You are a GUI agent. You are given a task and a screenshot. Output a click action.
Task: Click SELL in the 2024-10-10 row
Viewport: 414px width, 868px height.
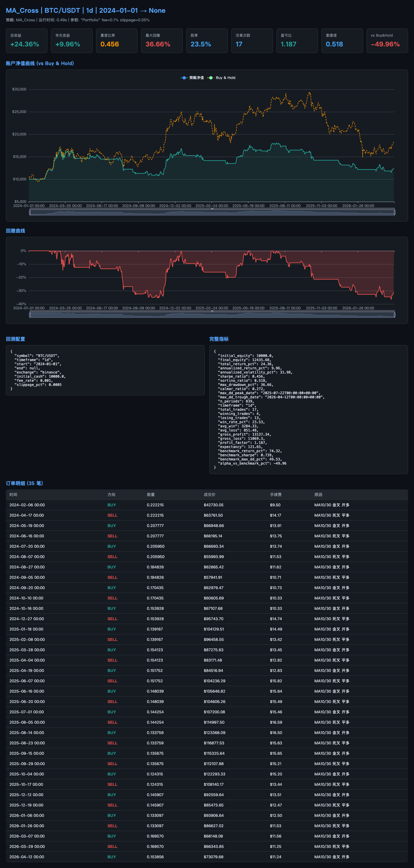click(x=112, y=598)
